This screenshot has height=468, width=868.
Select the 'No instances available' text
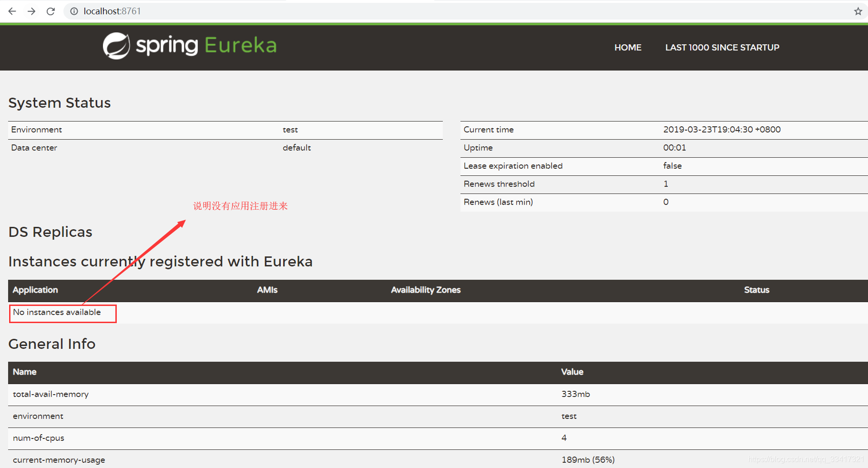(x=57, y=312)
